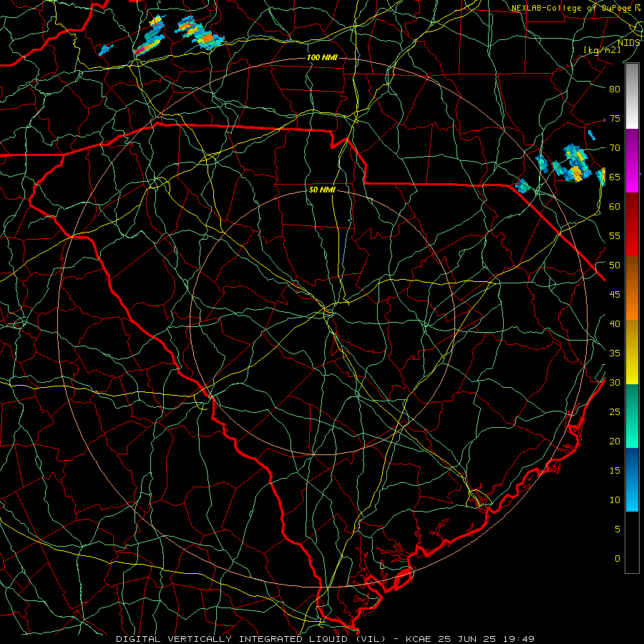Select the "45" value on the legend
This screenshot has height=644, width=644.
(x=615, y=295)
